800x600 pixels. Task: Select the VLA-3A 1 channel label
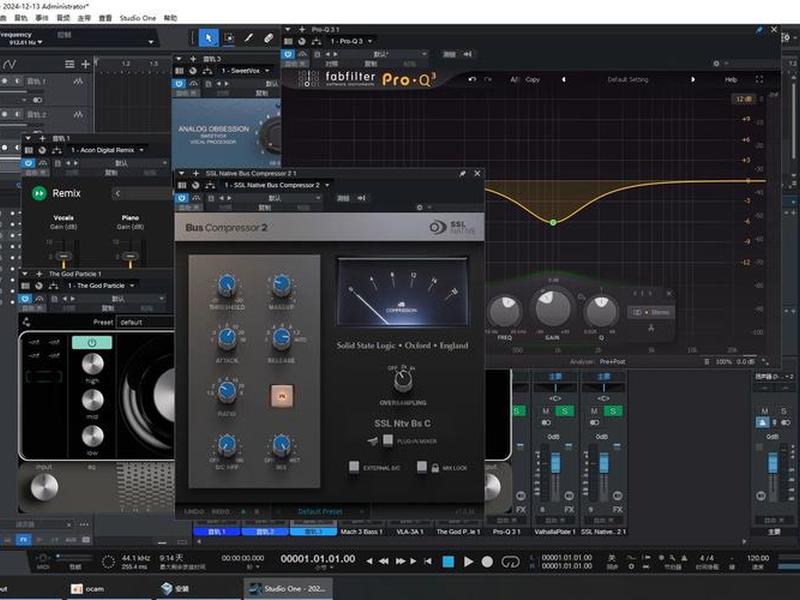click(x=410, y=532)
